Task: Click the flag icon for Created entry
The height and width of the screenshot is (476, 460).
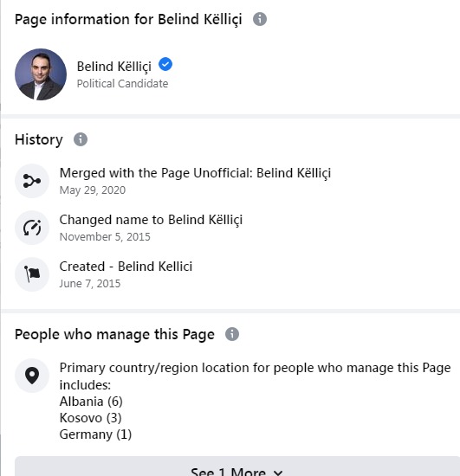Action: click(32, 274)
